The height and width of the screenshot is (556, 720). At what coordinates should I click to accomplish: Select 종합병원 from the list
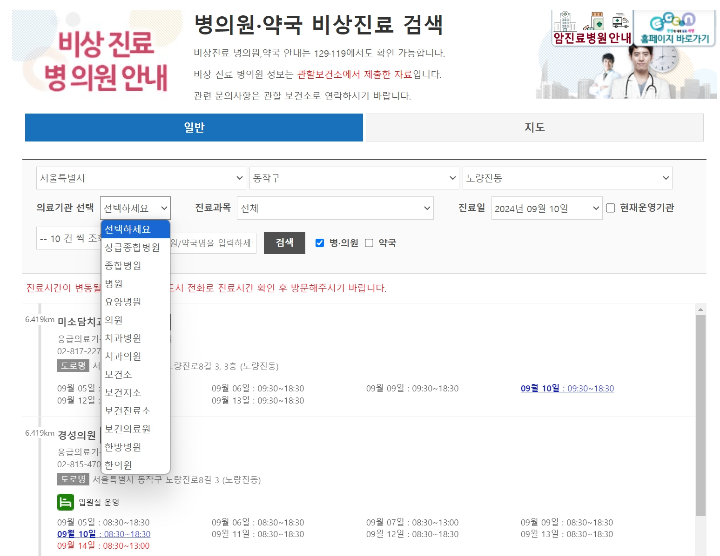point(135,265)
